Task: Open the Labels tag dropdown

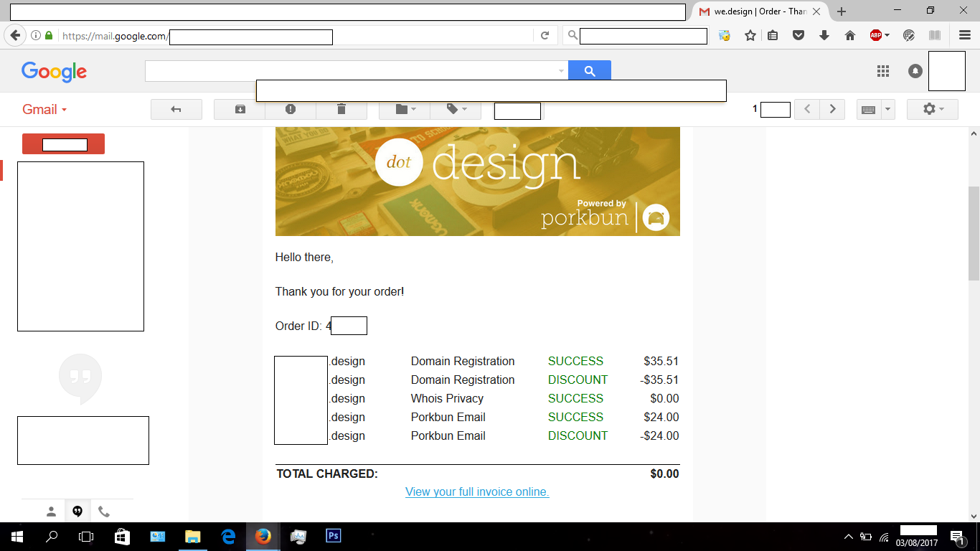Action: pyautogui.click(x=456, y=109)
